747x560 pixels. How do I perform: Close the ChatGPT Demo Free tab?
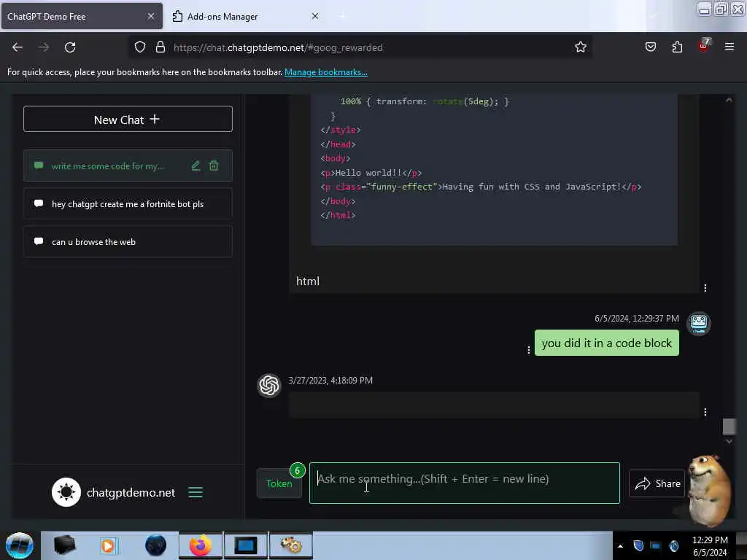tap(151, 16)
